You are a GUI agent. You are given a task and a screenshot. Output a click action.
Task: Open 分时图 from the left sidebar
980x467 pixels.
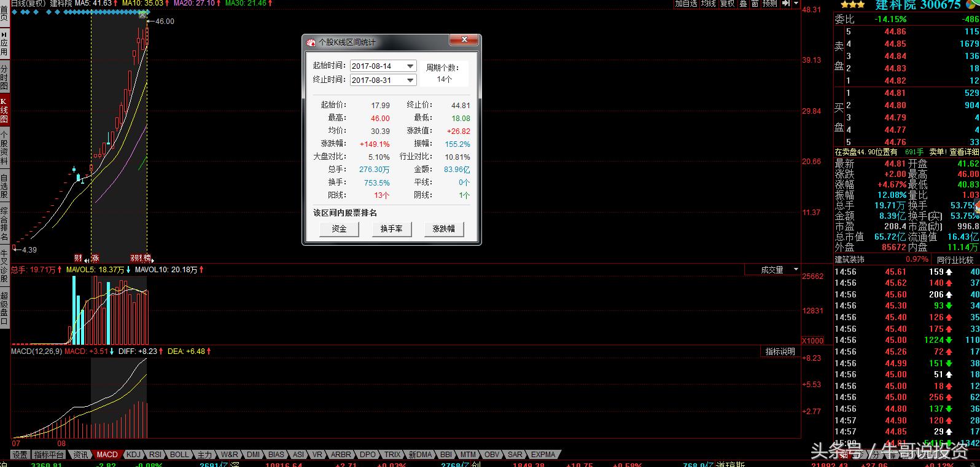4,78
